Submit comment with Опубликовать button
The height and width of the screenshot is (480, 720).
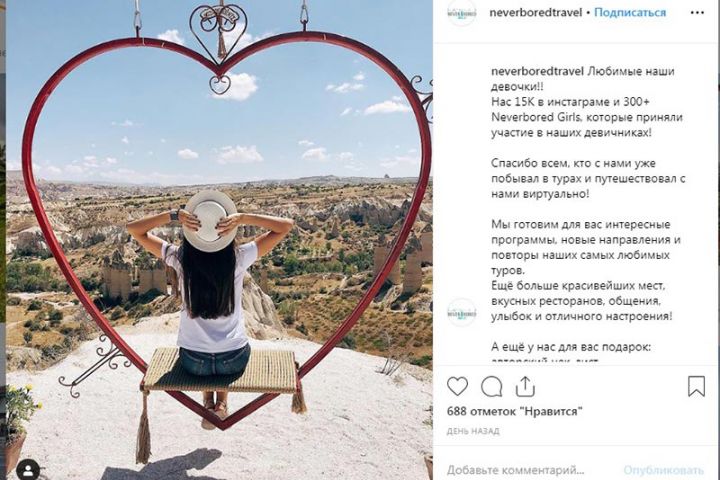[664, 470]
